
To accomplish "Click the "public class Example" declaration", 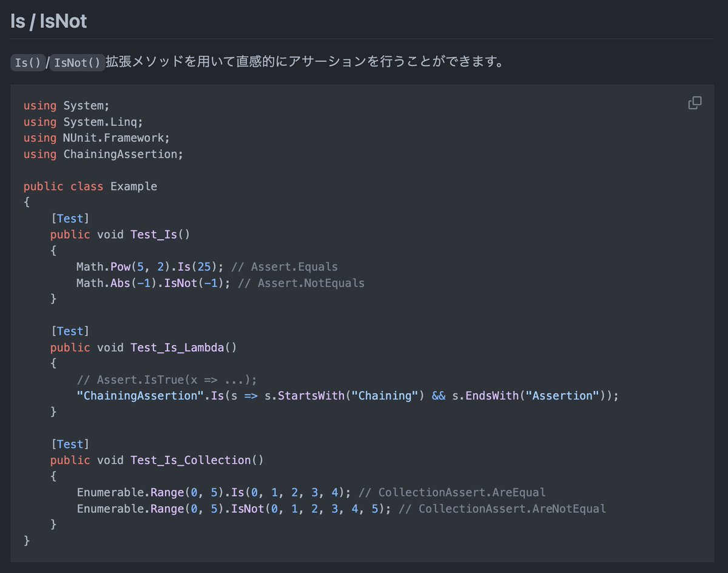I will coord(90,186).
